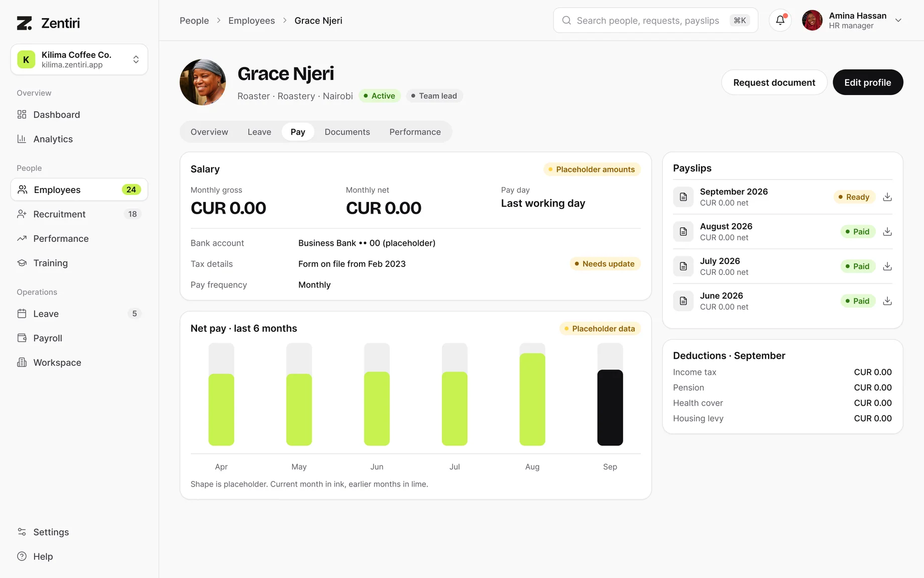
Task: Download the June 2026 payslip
Action: [887, 301]
